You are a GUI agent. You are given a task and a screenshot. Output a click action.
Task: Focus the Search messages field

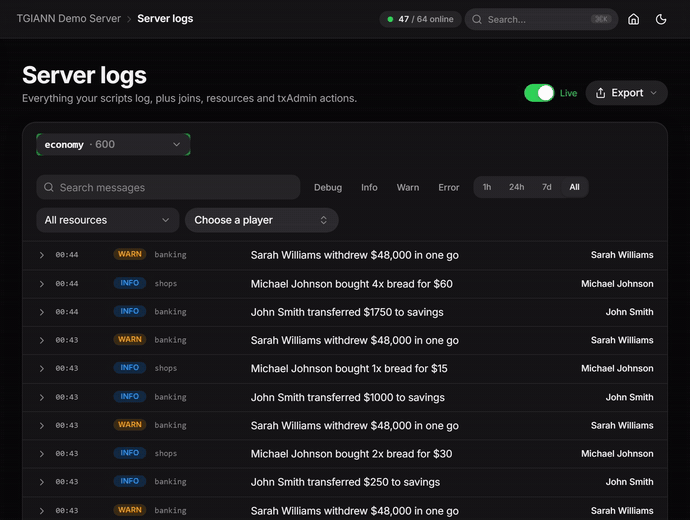[x=168, y=187]
